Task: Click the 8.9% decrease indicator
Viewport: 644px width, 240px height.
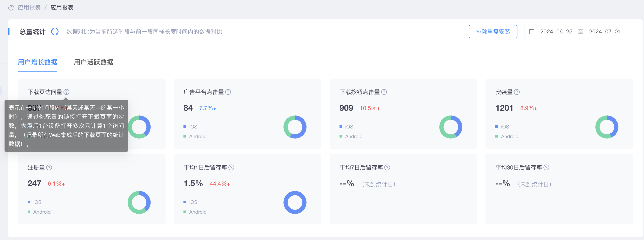Action: pos(529,108)
